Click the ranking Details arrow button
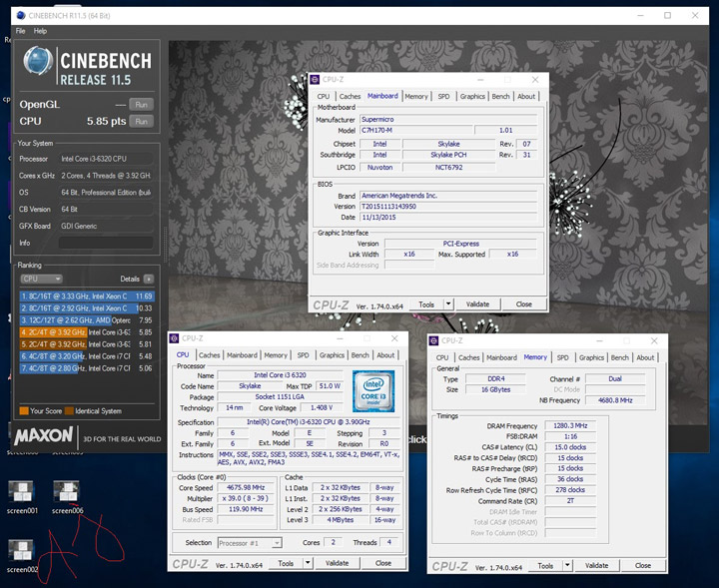This screenshot has height=588, width=719. [149, 279]
